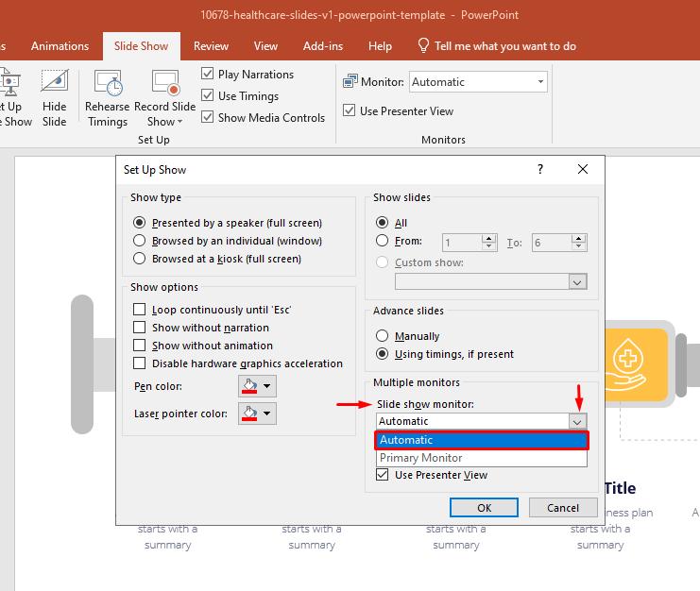Screen dimensions: 700x591
Task: Open the Animations tab
Action: (60, 46)
